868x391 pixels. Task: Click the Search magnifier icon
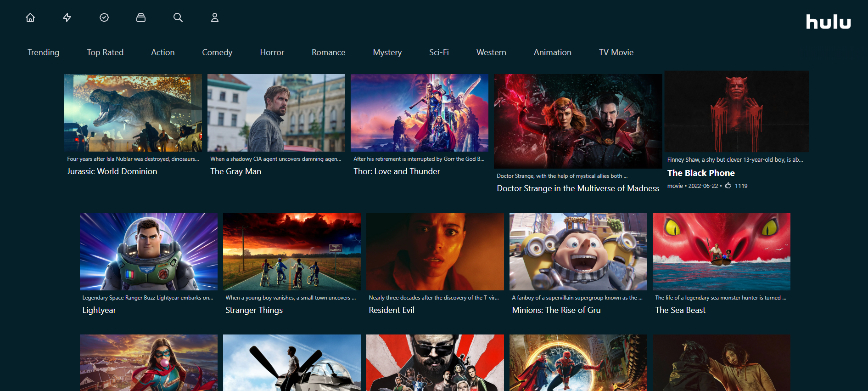coord(178,17)
